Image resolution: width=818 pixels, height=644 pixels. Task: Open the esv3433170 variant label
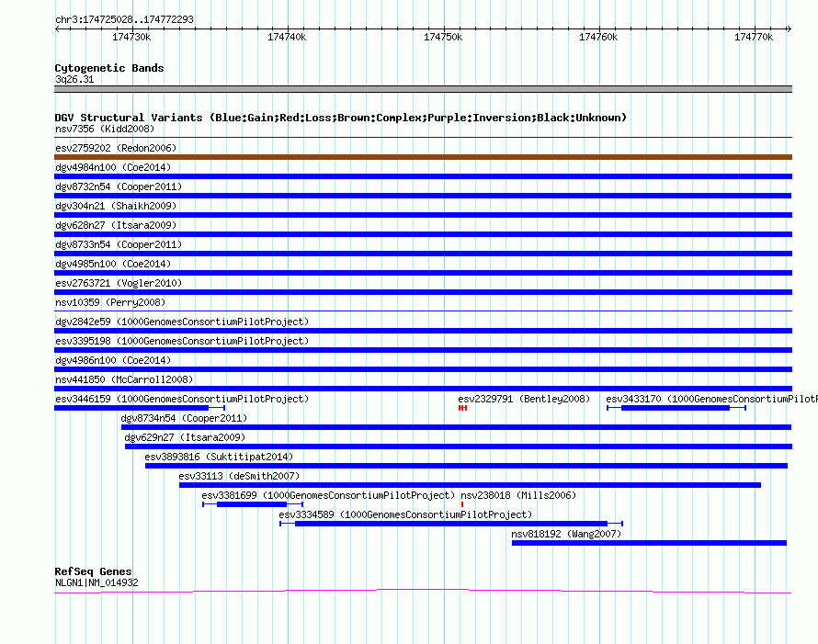pyautogui.click(x=711, y=399)
